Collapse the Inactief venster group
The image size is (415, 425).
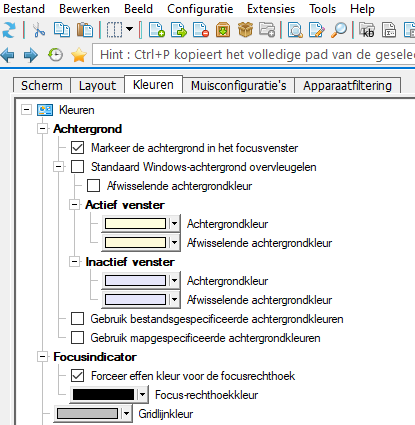tap(74, 262)
